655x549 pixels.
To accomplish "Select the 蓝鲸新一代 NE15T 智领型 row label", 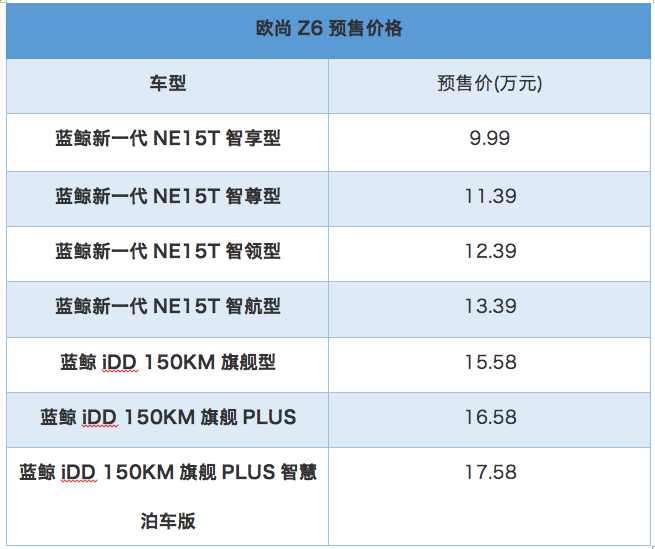I will (x=167, y=251).
